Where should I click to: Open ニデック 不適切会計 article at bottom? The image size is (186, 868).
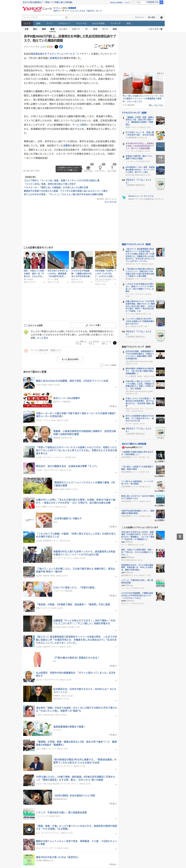[61, 812]
